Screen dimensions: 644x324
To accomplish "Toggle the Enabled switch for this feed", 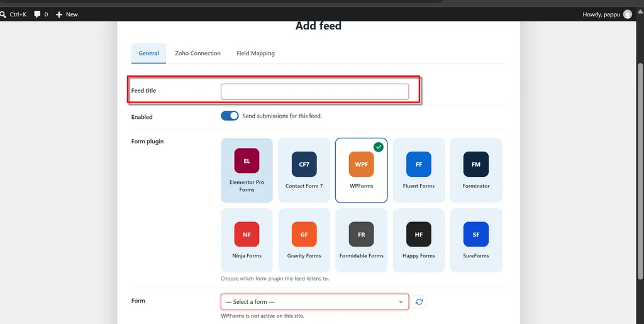I will pyautogui.click(x=230, y=116).
